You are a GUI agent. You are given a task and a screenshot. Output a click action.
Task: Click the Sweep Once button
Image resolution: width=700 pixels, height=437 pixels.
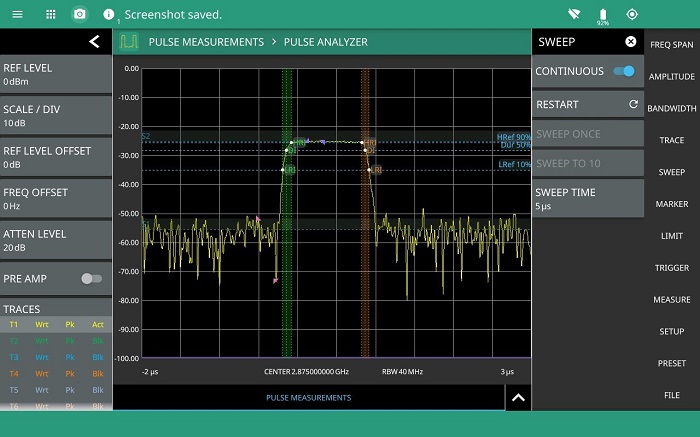pyautogui.click(x=588, y=134)
